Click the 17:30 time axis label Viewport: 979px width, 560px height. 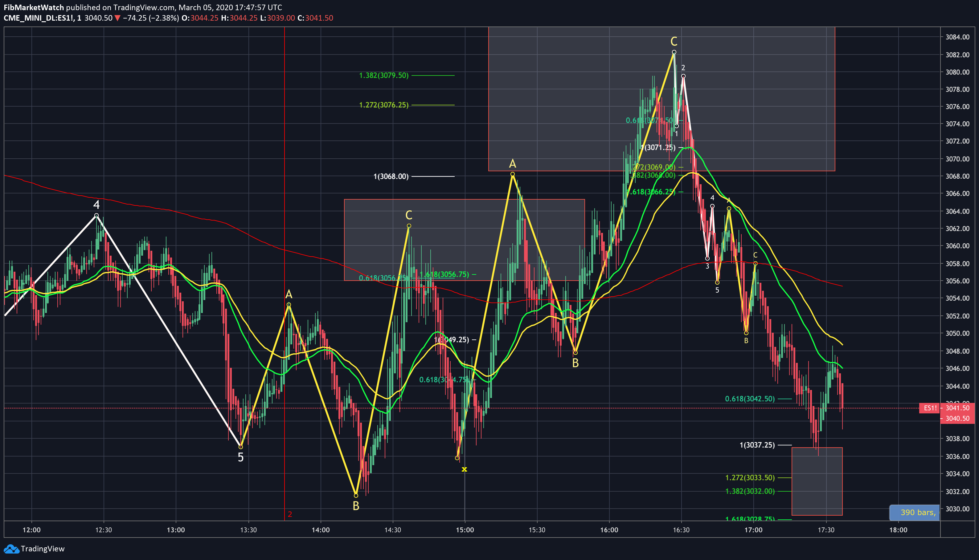(x=826, y=530)
